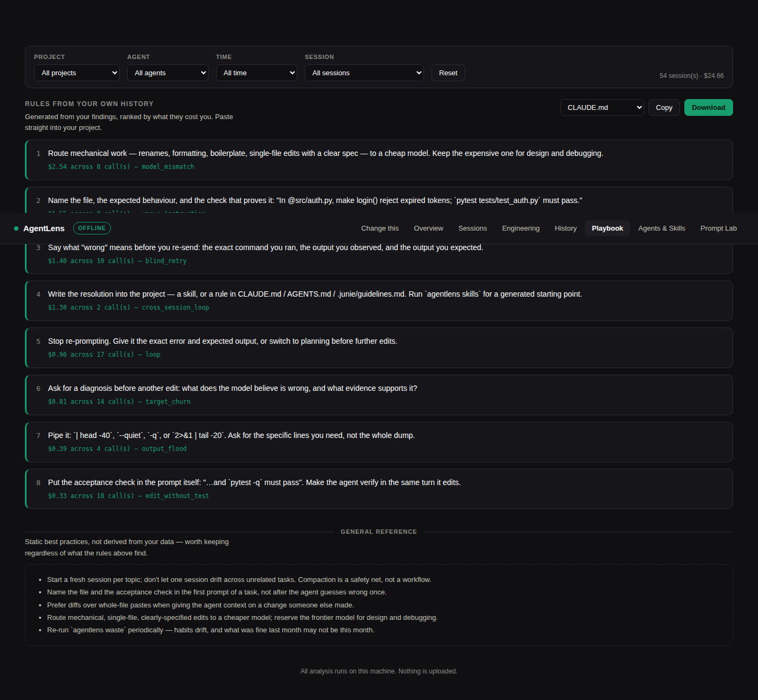Copy the generated rules
The width and height of the screenshot is (758, 700).
tap(664, 107)
